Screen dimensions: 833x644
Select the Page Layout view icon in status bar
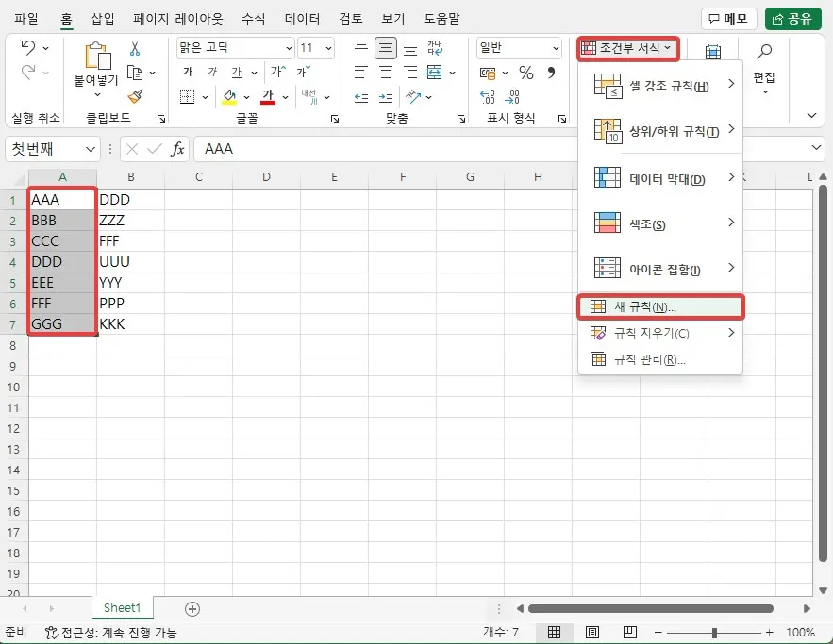tap(592, 632)
